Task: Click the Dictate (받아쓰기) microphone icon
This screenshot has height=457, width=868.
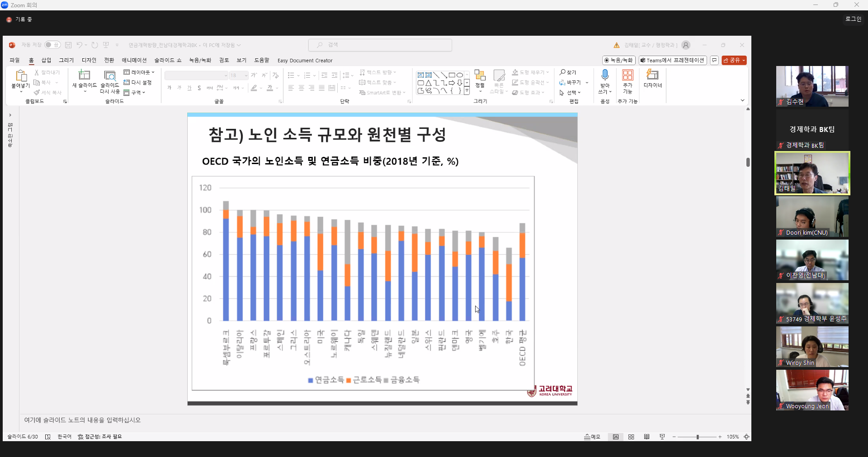Action: pos(605,75)
